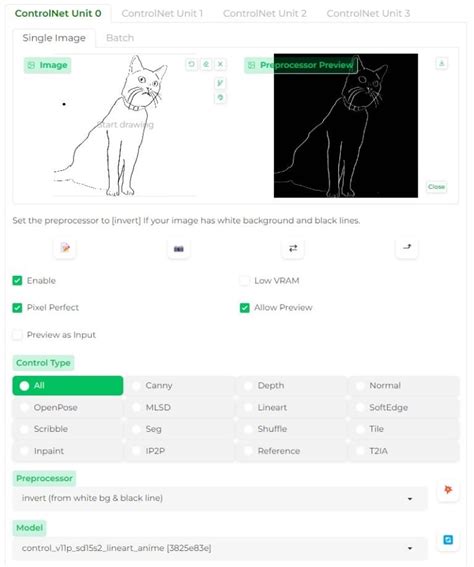Open the Model dropdown
Viewport: 474px width, 567px height.
click(x=219, y=548)
